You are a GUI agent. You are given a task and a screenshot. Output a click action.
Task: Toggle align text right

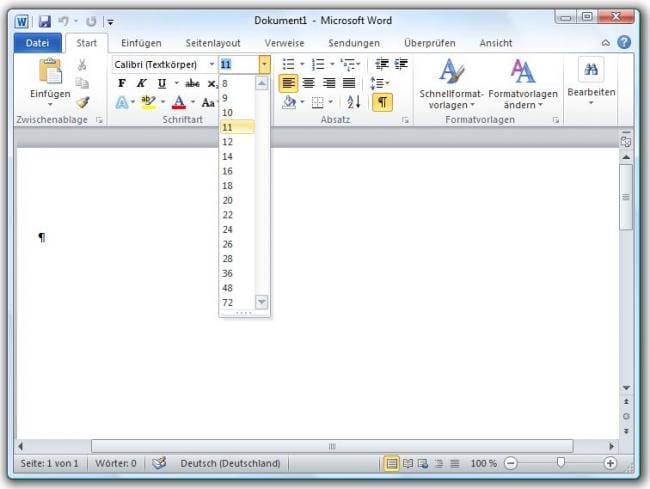point(329,83)
